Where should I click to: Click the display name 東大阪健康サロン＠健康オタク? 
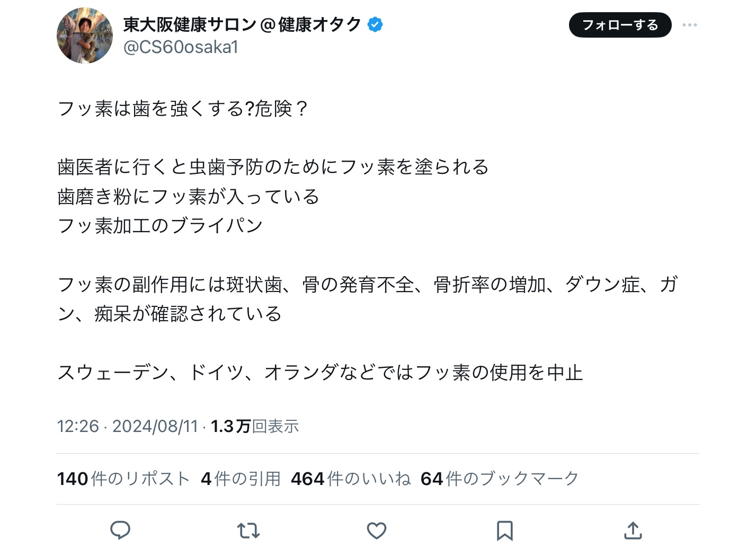tap(242, 24)
